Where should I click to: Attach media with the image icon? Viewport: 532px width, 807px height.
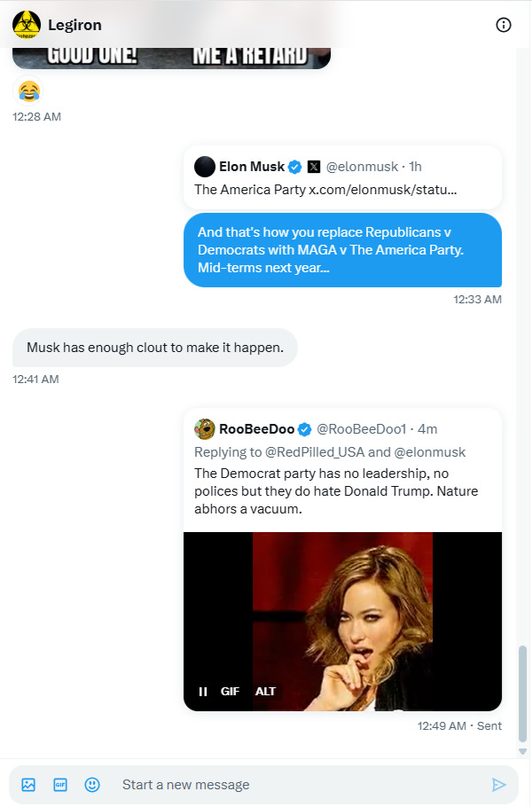28,785
